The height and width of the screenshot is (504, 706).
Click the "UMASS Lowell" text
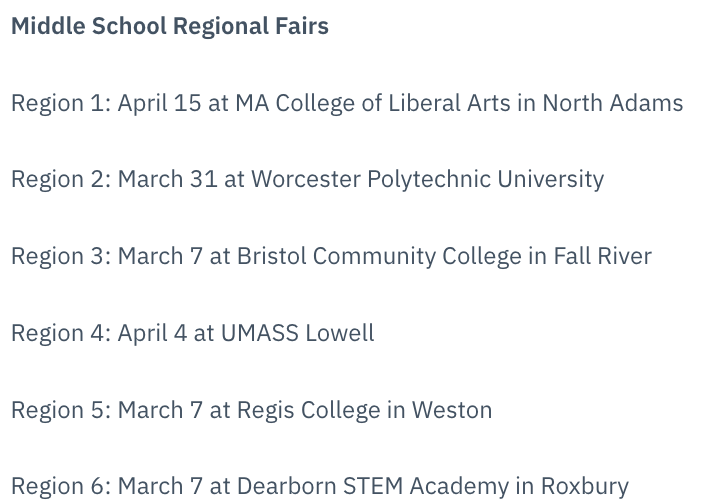[297, 333]
